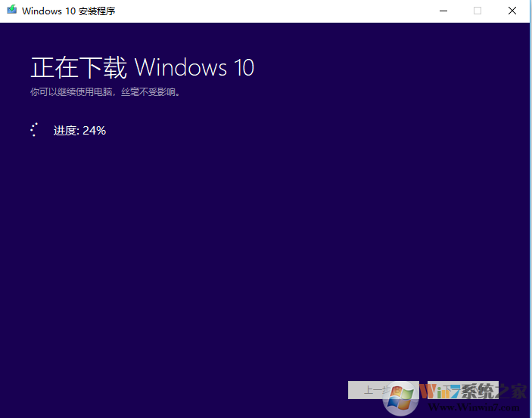
Task: Click the spinning dots progress indicator
Action: pyautogui.click(x=34, y=129)
